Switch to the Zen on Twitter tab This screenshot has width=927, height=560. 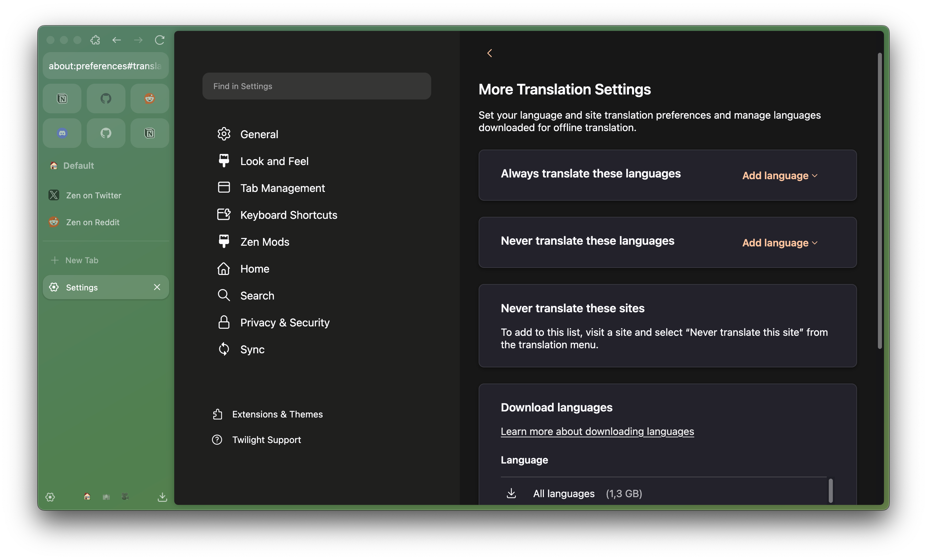click(93, 195)
